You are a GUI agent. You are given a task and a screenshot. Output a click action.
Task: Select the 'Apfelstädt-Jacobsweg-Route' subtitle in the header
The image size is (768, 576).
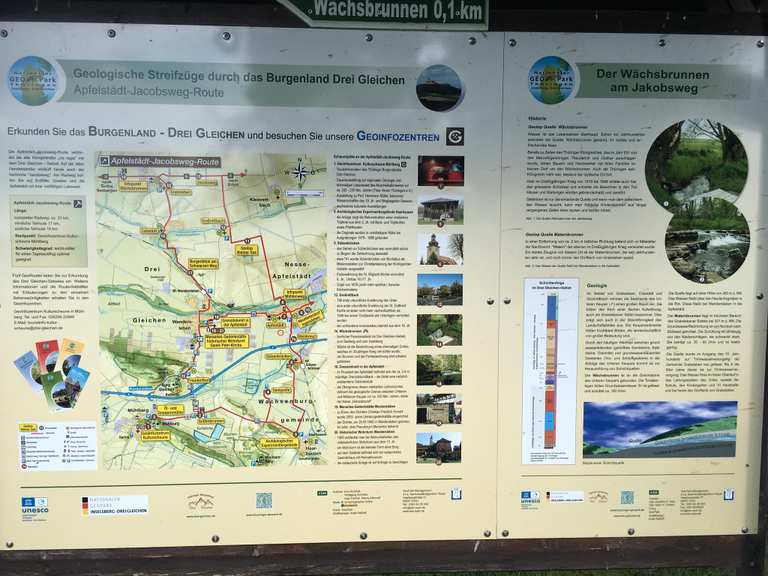coord(149,92)
